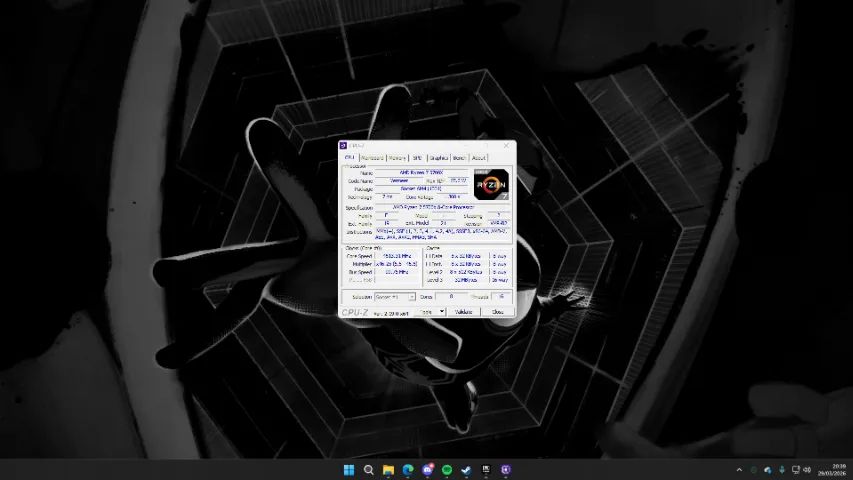Open the Graphics tab
This screenshot has width=853, height=480.
(x=438, y=158)
